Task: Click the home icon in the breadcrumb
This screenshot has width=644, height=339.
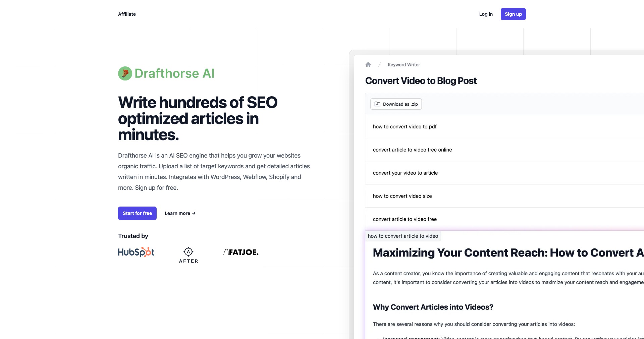Action: tap(368, 65)
